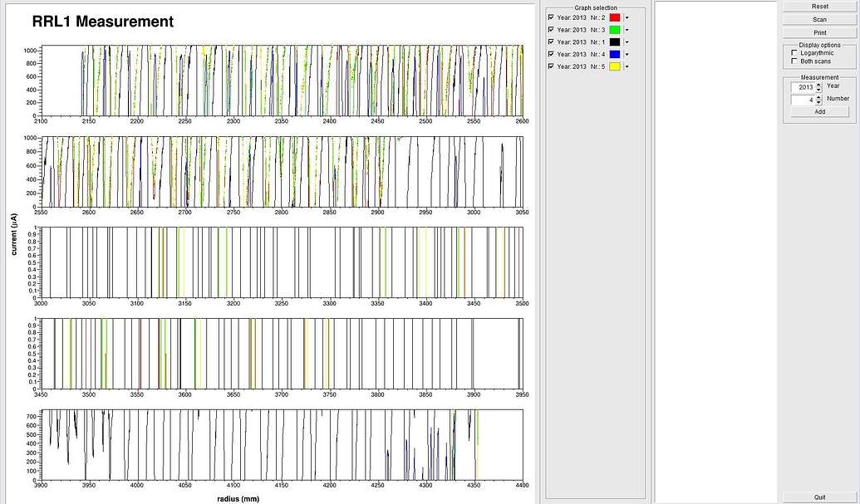Open the black color dropdown for Nr. 1

click(x=627, y=42)
